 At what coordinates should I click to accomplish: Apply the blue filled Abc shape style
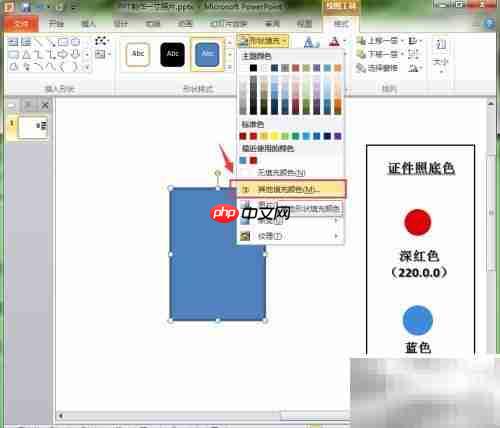coord(207,54)
